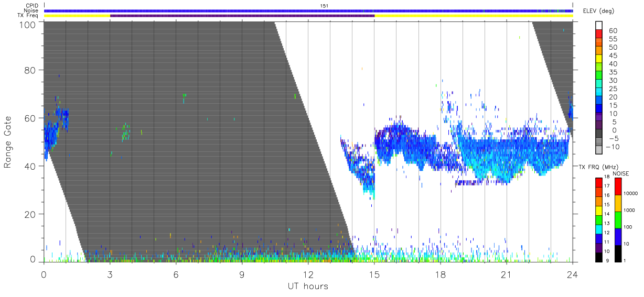
Task: Click the "Range Gate" axis title
Action: [8, 142]
